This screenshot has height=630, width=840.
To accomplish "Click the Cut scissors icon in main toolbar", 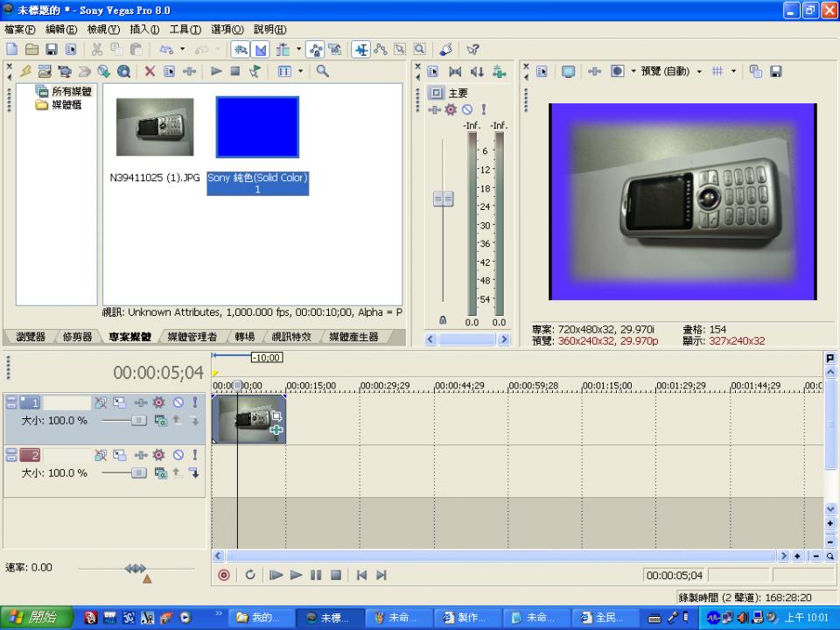I will pyautogui.click(x=97, y=50).
